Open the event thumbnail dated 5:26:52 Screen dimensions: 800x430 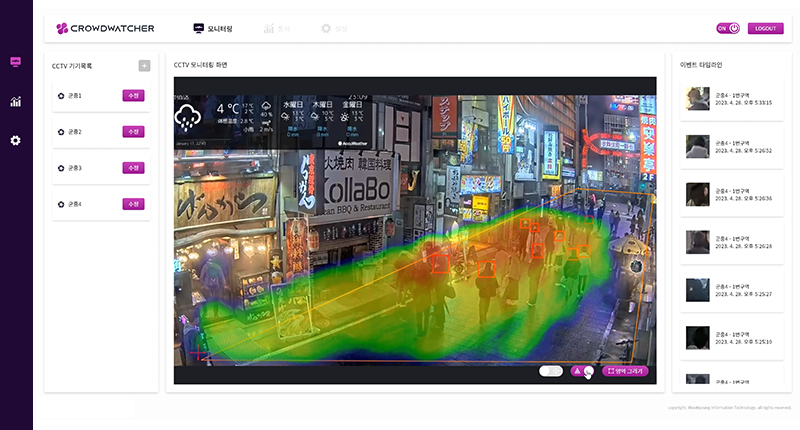pyautogui.click(x=697, y=146)
